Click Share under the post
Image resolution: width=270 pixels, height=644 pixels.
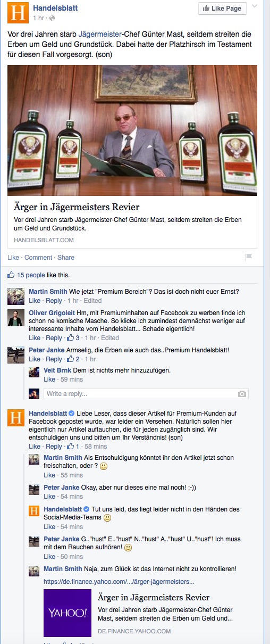(x=66, y=257)
